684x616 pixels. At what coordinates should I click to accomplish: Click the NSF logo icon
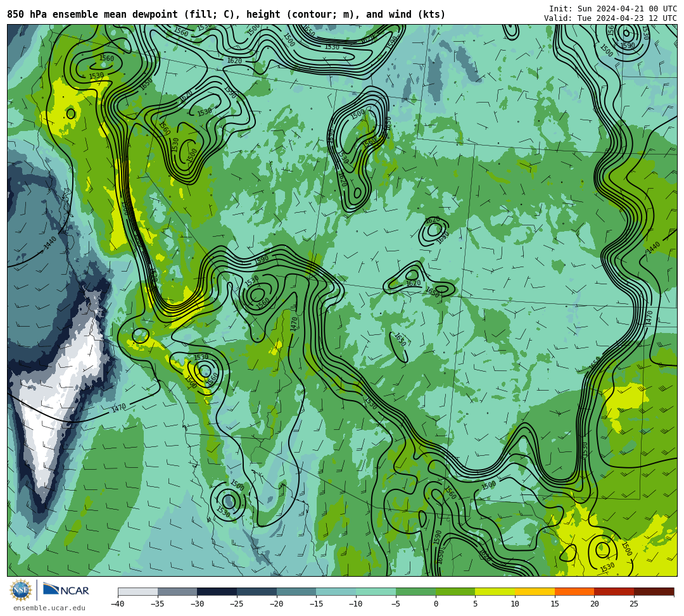pyautogui.click(x=20, y=591)
